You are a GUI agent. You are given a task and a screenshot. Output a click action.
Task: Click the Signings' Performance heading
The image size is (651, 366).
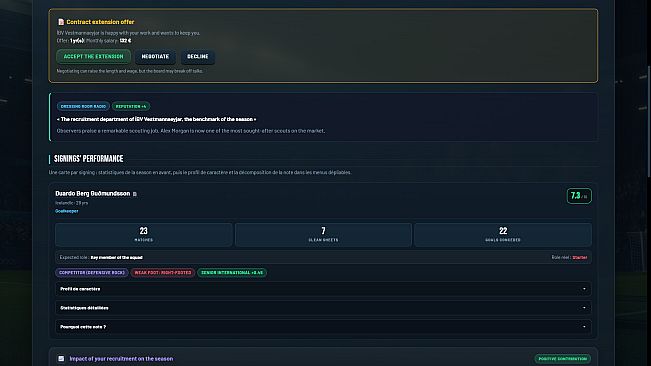[x=88, y=159]
